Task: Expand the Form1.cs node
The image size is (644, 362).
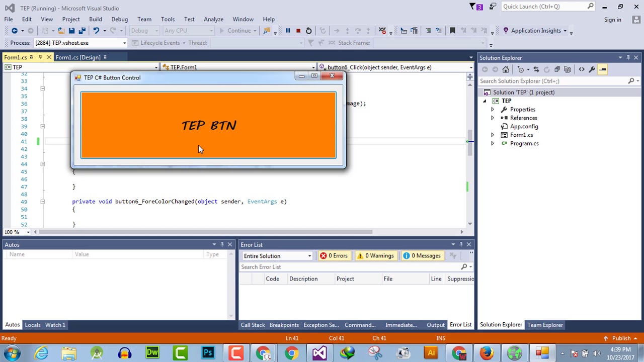Action: point(493,135)
